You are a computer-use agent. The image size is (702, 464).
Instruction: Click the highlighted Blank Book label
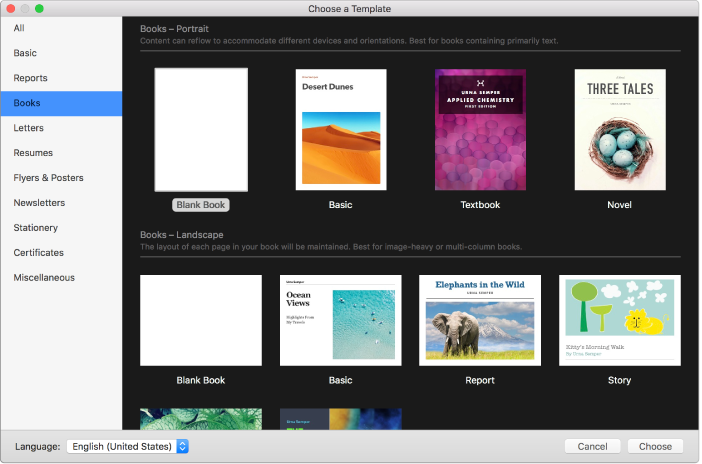[x=201, y=205]
